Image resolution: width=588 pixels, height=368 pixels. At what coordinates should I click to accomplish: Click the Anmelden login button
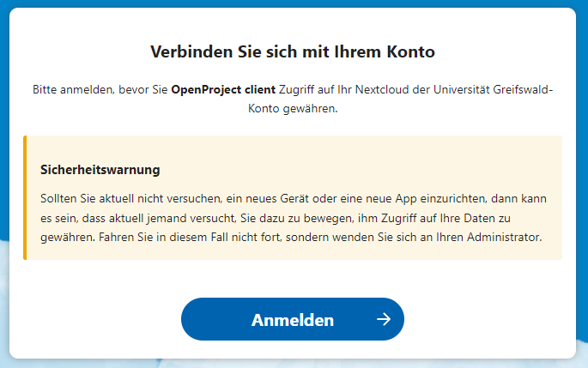tap(292, 320)
